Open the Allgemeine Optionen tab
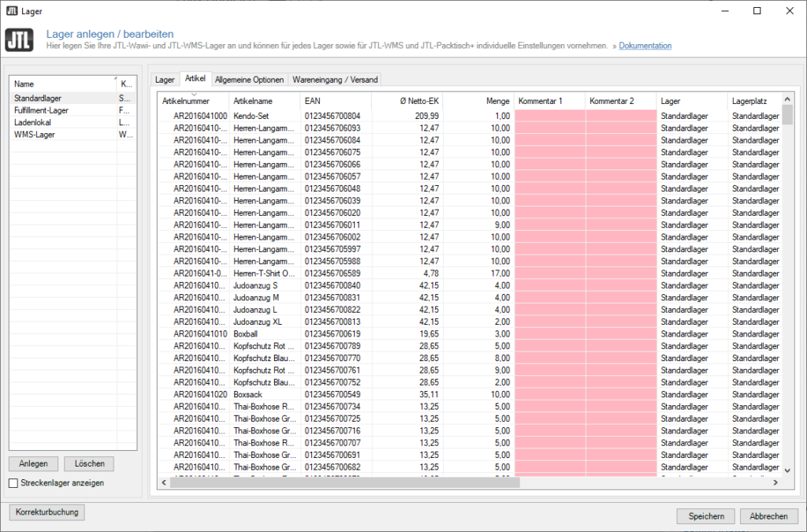 click(250, 80)
